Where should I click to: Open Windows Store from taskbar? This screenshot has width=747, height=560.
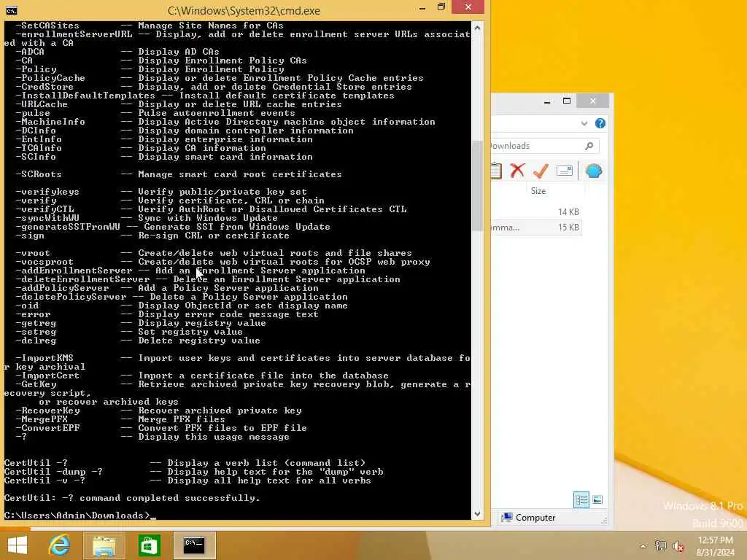(x=149, y=545)
